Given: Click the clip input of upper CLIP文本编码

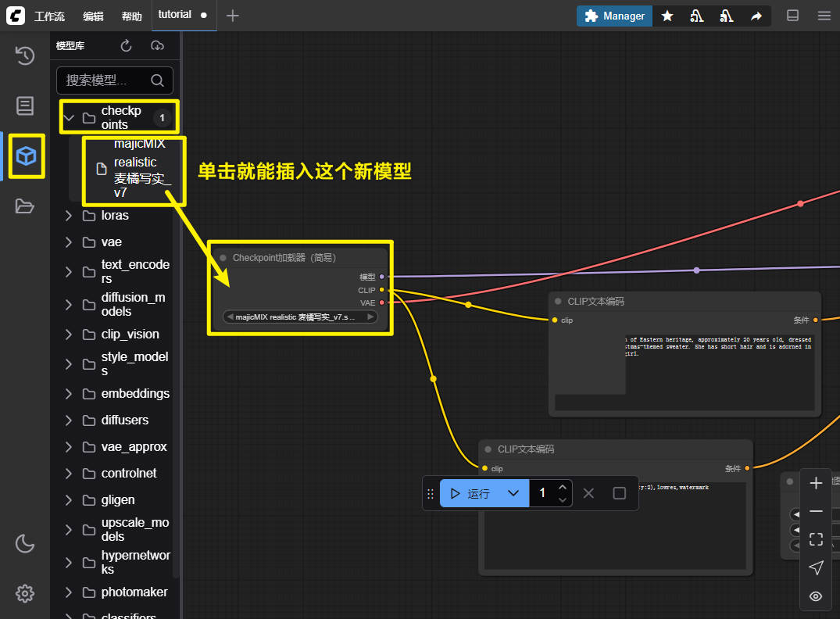Looking at the screenshot, I should pos(555,320).
